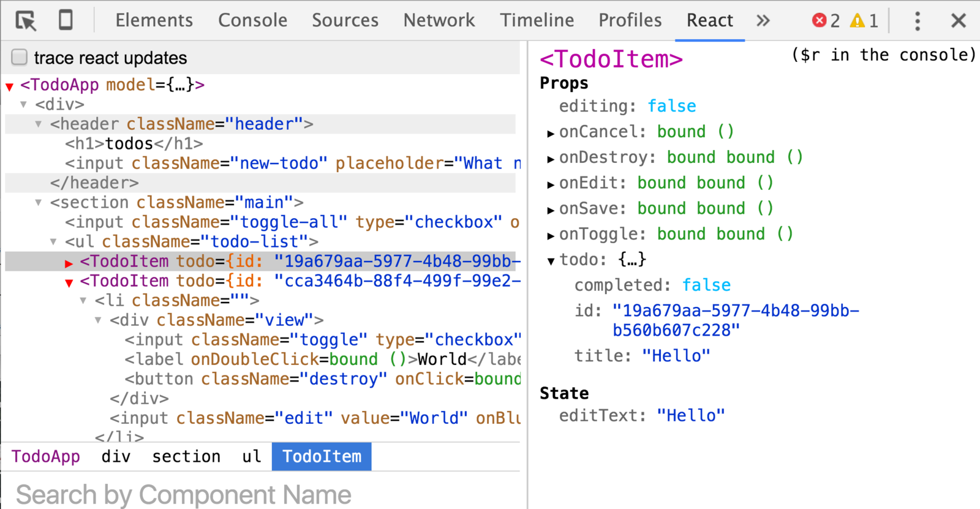Select ul in the breadcrumb bar
This screenshot has width=980, height=509.
[x=252, y=456]
